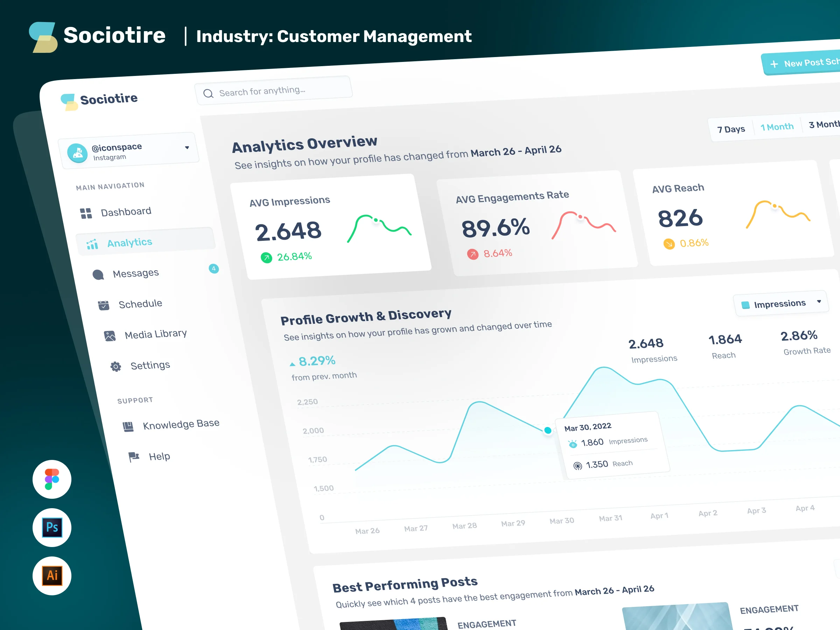Click the arrow of the Impressions dropdown
Screen dimensions: 840x630
tap(819, 301)
